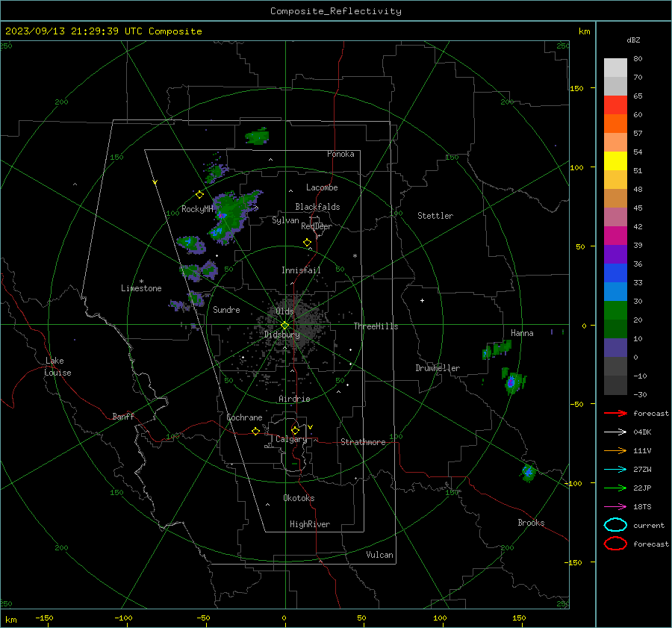Click the Sundre city label
This screenshot has width=672, height=628.
[x=226, y=310]
